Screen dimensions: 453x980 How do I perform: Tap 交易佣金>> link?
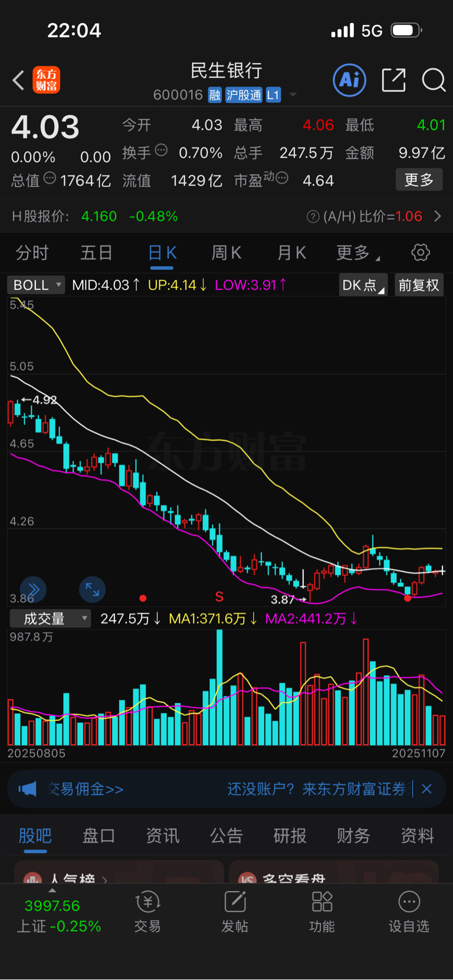click(86, 789)
